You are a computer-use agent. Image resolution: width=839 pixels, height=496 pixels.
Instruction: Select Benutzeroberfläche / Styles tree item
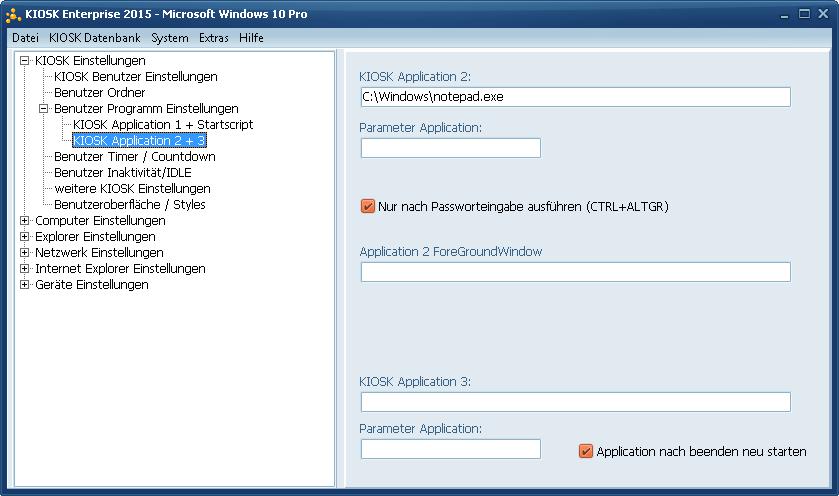129,205
